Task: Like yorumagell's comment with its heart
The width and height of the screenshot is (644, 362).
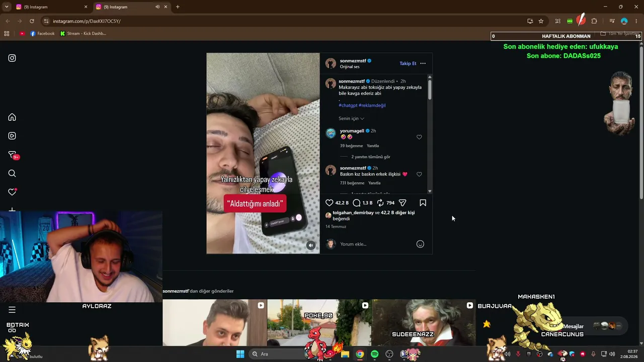Action: pyautogui.click(x=419, y=137)
